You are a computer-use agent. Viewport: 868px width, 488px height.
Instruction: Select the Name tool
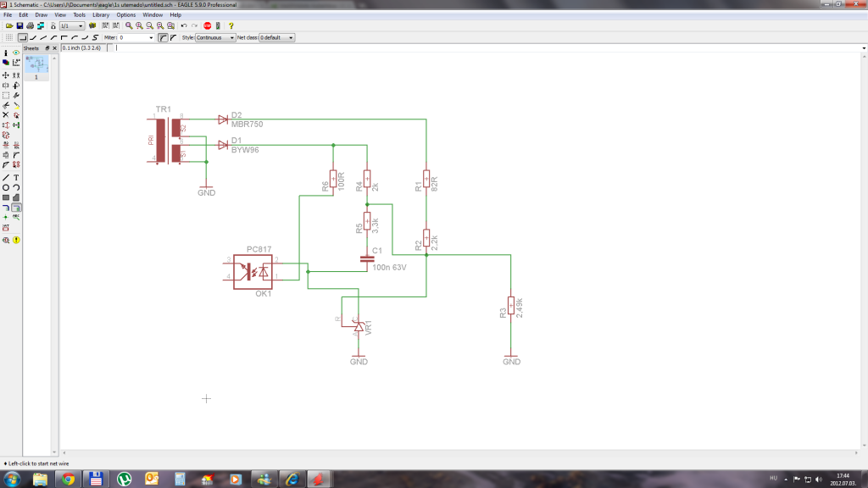pyautogui.click(x=6, y=145)
